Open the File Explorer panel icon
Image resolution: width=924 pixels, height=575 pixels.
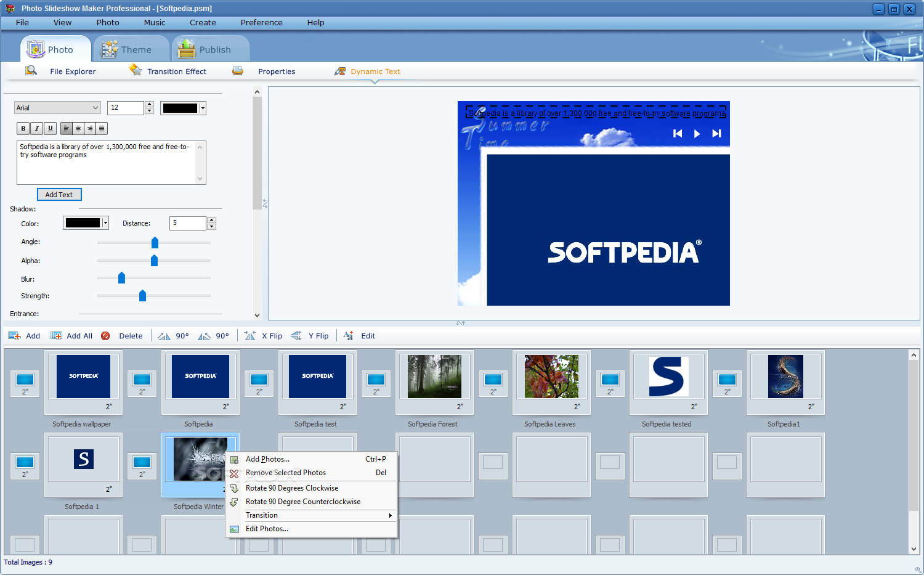pyautogui.click(x=31, y=71)
